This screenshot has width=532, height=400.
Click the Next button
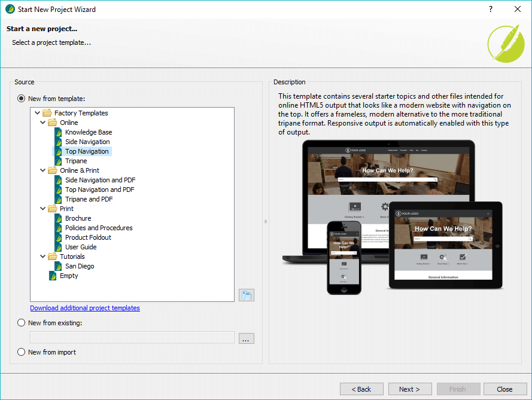pos(410,389)
